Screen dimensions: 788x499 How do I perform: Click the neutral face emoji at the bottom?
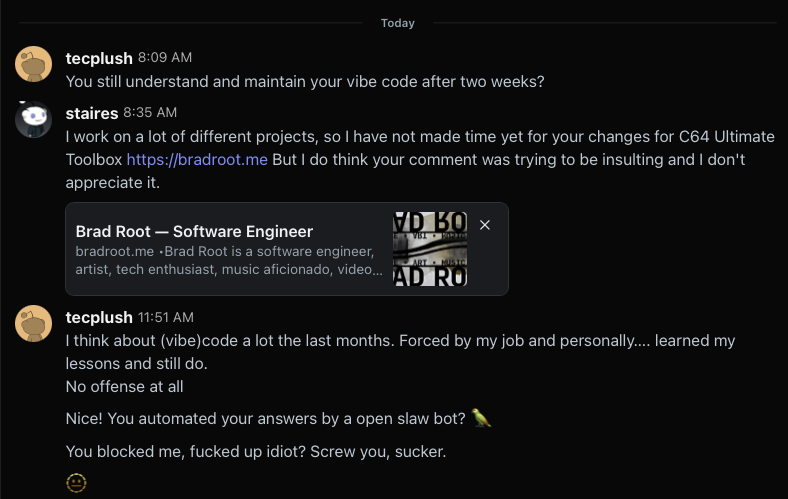click(x=76, y=483)
